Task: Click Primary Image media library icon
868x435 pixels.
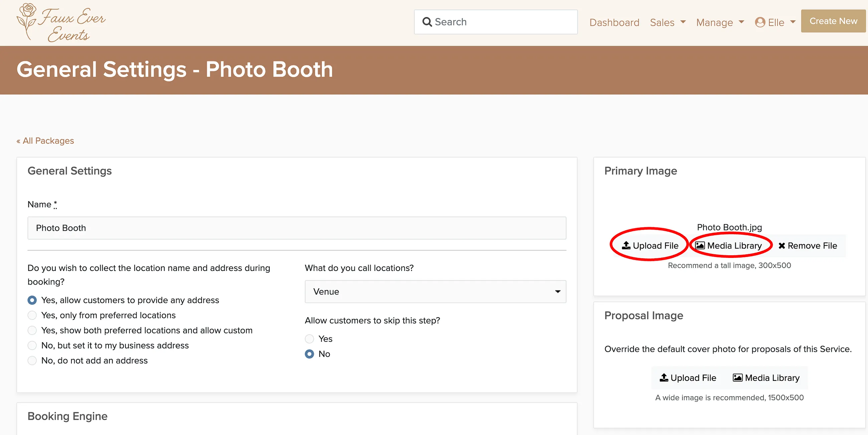Action: (700, 246)
